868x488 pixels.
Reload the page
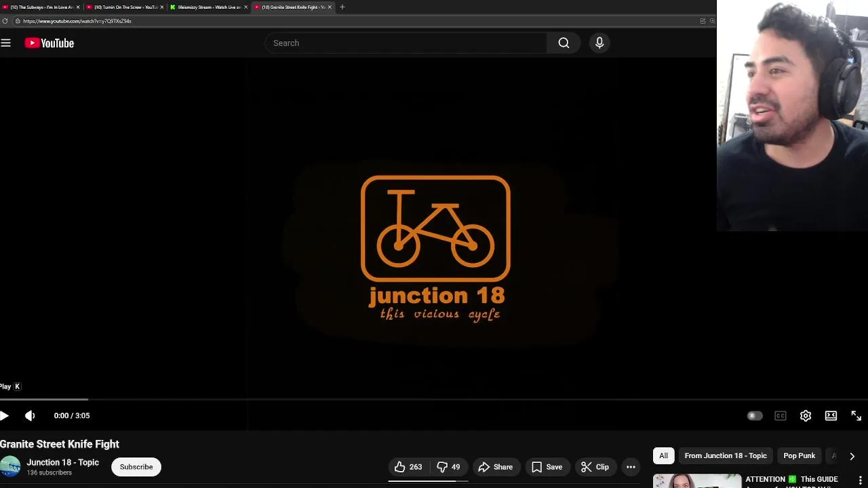point(5,21)
